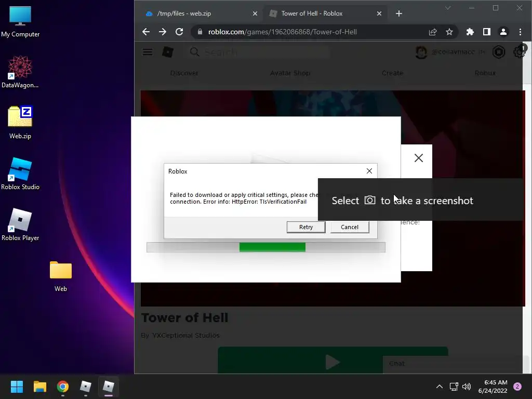Launch Roblox Player desktop shortcut
The width and height of the screenshot is (532, 399).
tap(20, 224)
